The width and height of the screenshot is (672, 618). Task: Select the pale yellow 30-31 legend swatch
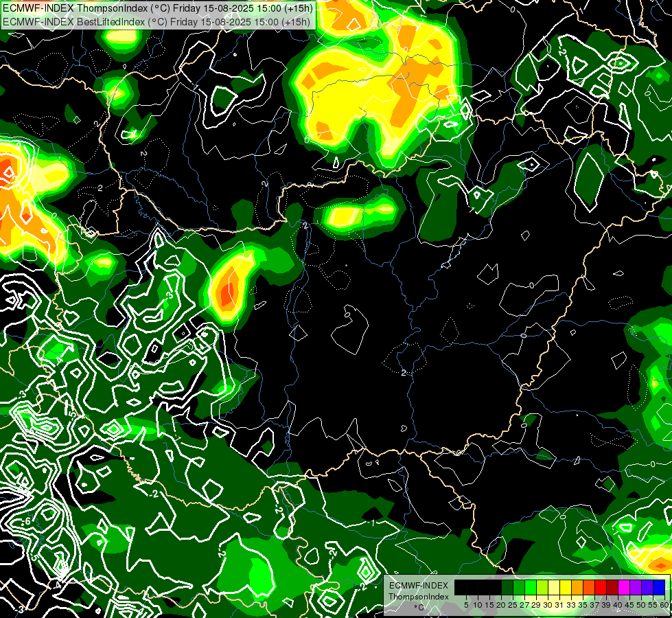pyautogui.click(x=554, y=587)
